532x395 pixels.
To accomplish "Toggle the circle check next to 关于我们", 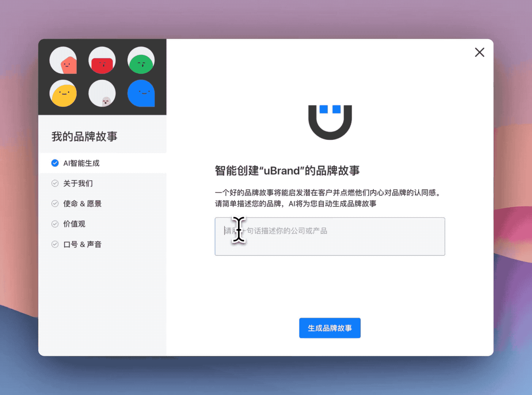I will click(x=55, y=183).
